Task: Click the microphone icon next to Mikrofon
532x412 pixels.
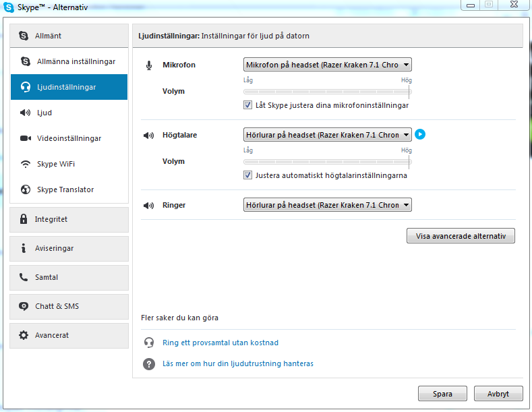Action: 149,65
